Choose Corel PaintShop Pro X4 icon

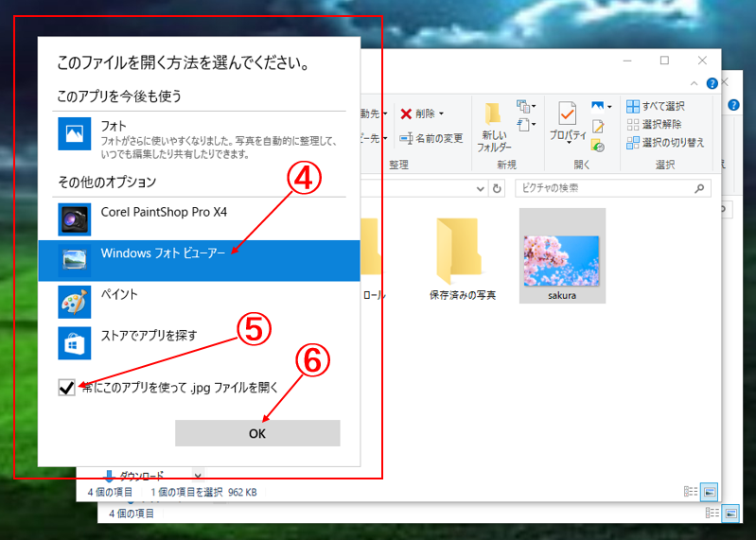pyautogui.click(x=74, y=219)
